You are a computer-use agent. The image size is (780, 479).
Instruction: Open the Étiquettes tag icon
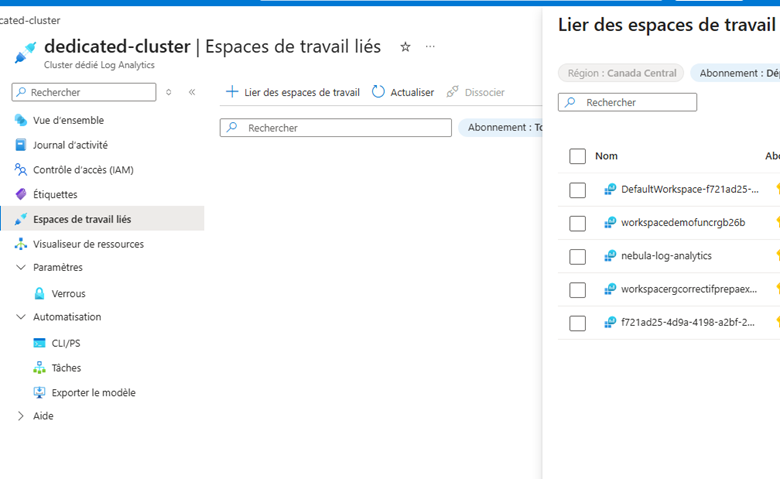(21, 194)
